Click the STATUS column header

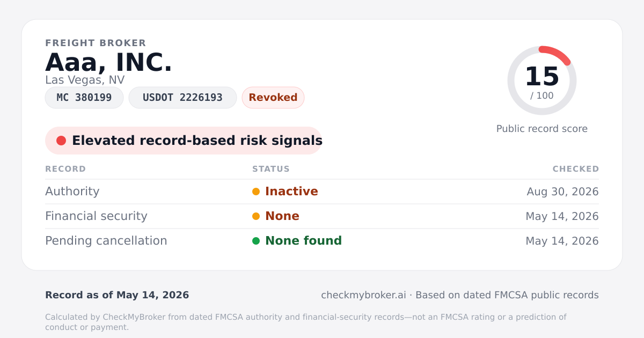[x=271, y=169]
